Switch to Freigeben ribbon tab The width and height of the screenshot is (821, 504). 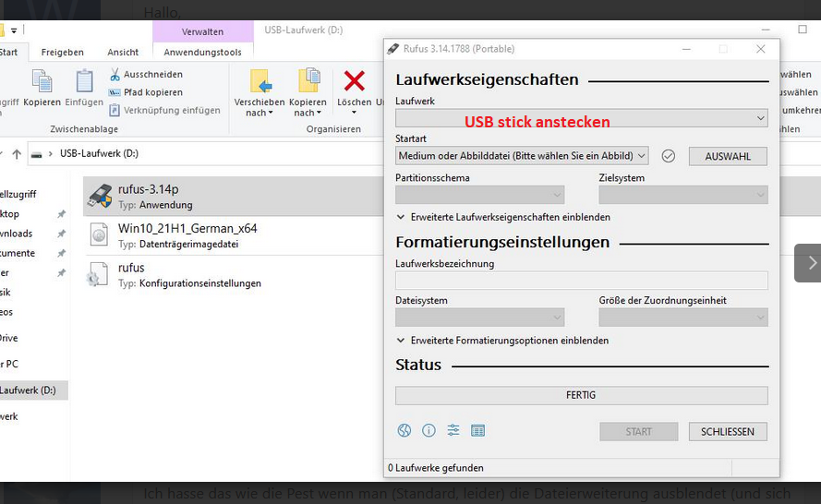tap(62, 53)
